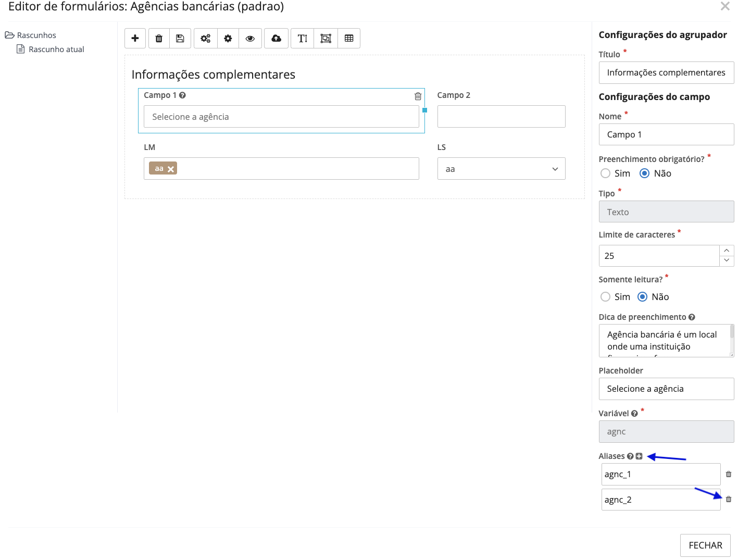This screenshot has width=738, height=560.
Task: Click the Configurações do campo heading
Action: click(654, 97)
